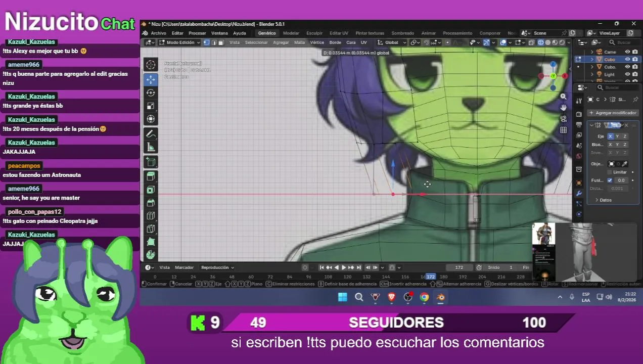
Task: Select the Annotate tool
Action: [x=150, y=134]
